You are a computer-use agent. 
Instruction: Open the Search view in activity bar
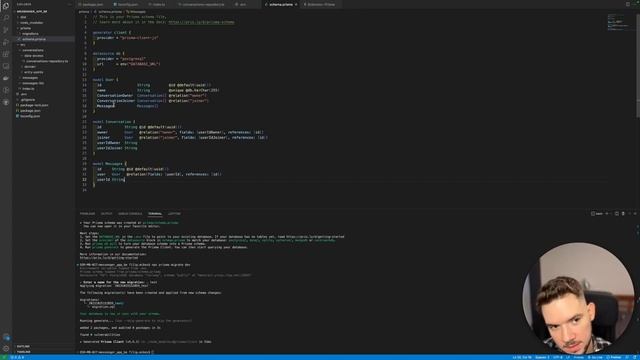click(x=6, y=18)
